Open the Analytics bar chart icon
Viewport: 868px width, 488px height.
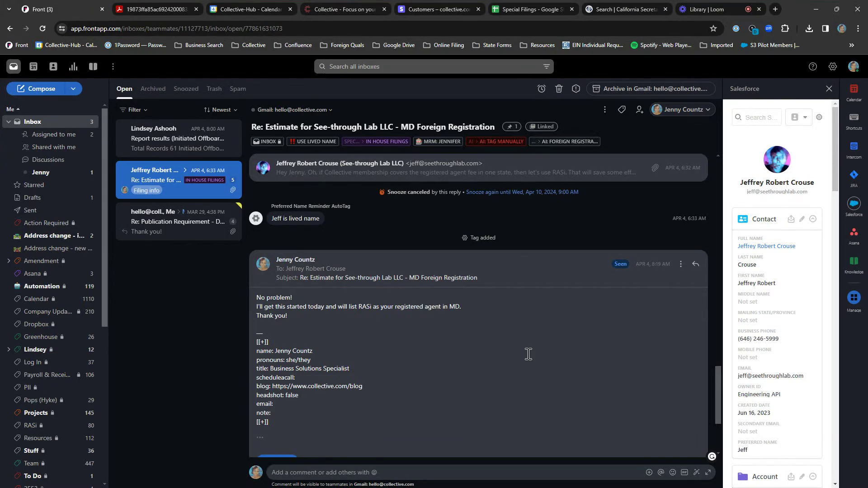click(x=73, y=66)
